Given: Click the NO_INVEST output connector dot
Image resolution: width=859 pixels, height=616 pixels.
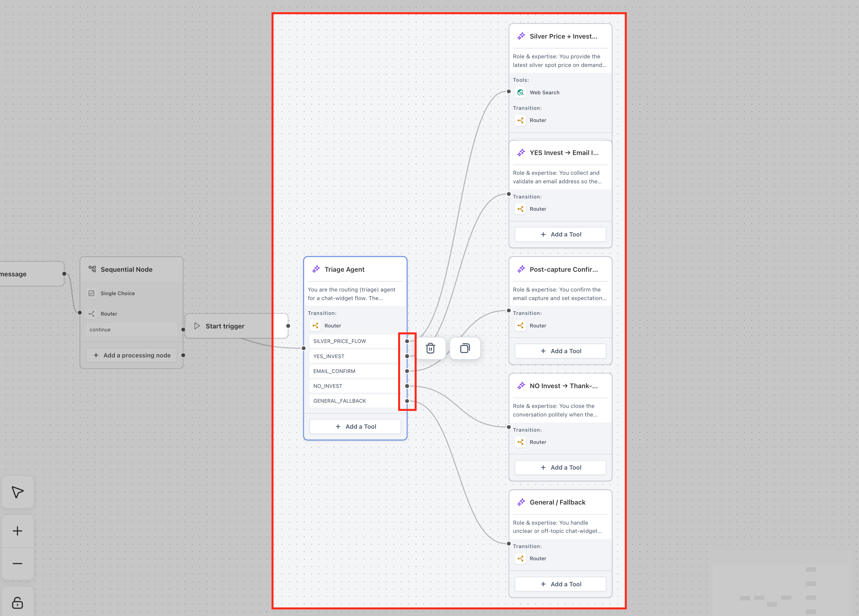Looking at the screenshot, I should (407, 386).
